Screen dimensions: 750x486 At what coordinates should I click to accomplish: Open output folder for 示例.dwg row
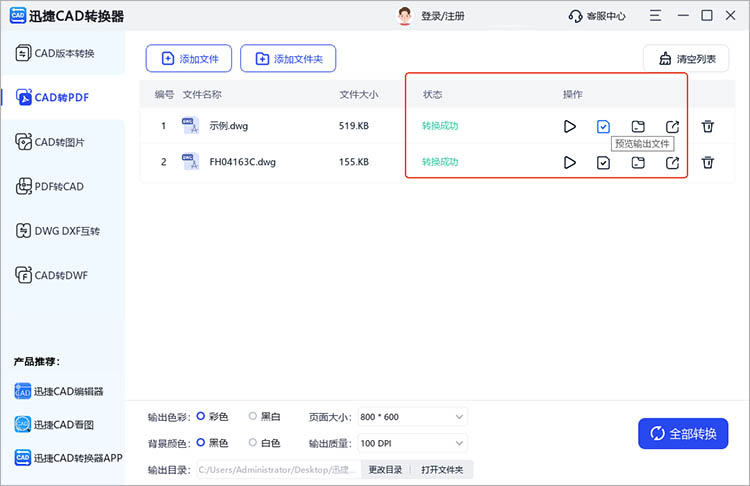click(638, 126)
